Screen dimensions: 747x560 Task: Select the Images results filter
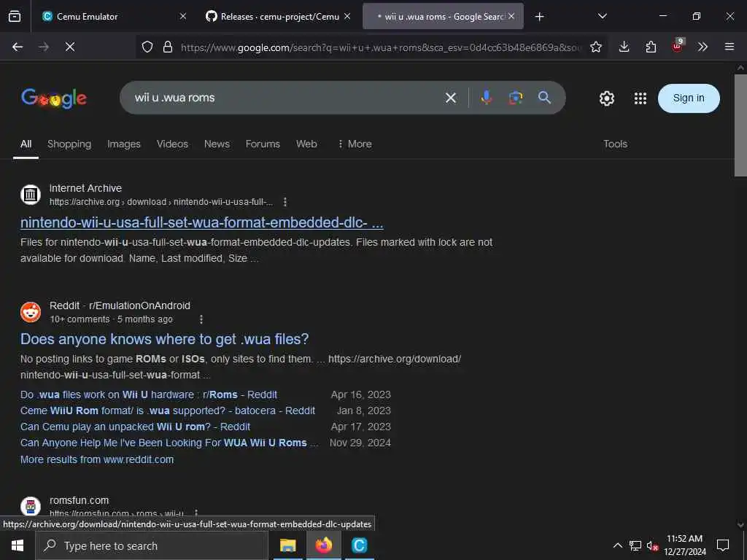tap(124, 144)
